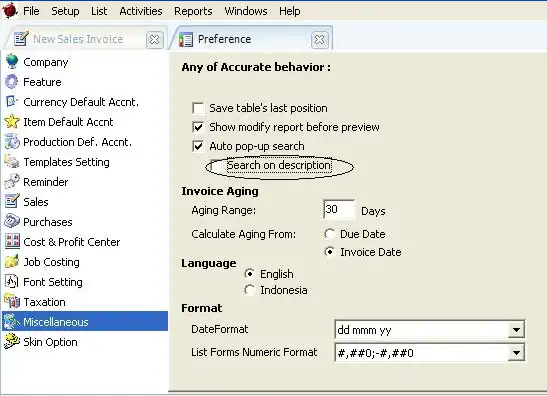Click the Aging Range days input field
The image size is (547, 396).
[x=339, y=209]
